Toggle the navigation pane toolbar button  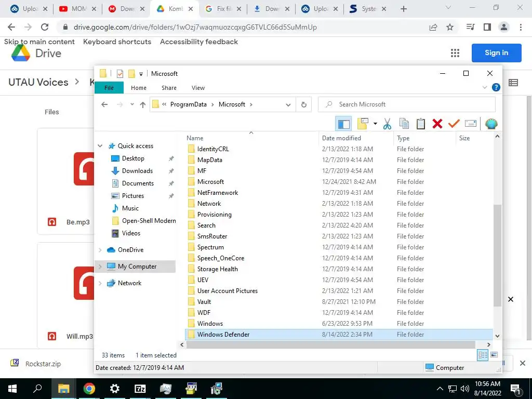pyautogui.click(x=343, y=124)
